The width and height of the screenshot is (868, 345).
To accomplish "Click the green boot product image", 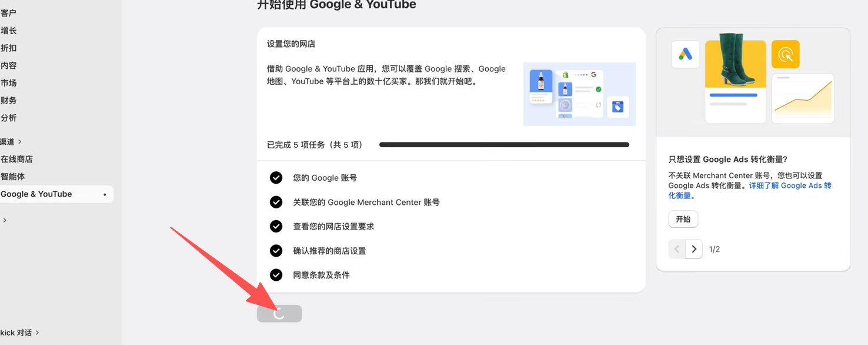I will point(736,61).
